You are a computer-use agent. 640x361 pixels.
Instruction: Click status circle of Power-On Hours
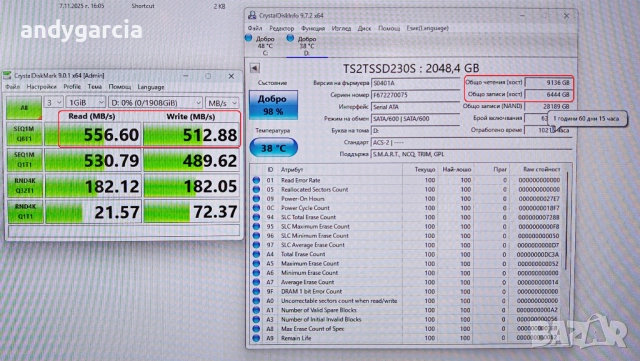coord(256,198)
